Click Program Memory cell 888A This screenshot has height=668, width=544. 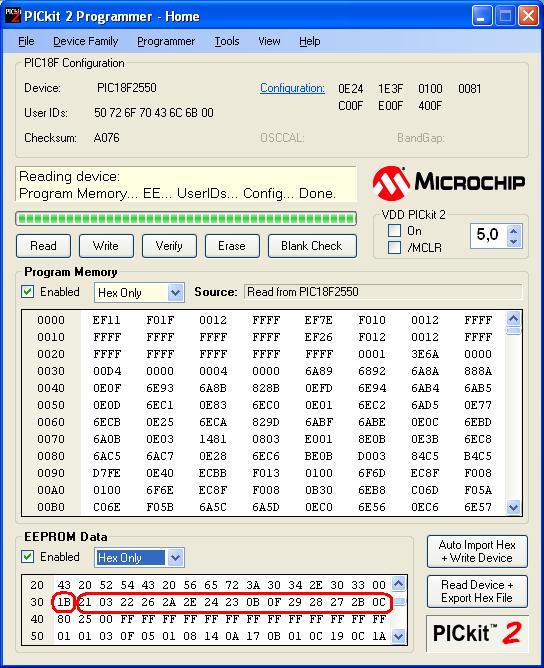[478, 371]
